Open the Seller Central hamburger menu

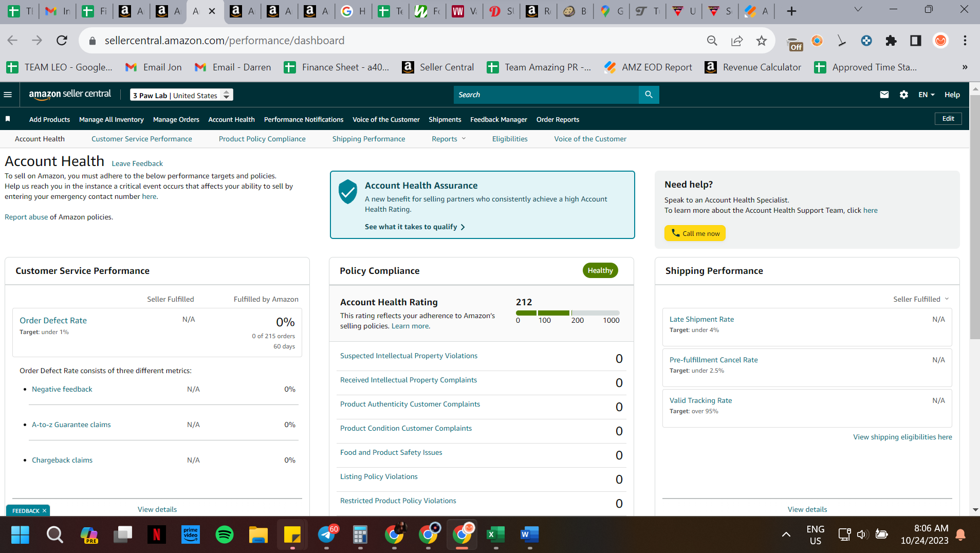point(8,95)
